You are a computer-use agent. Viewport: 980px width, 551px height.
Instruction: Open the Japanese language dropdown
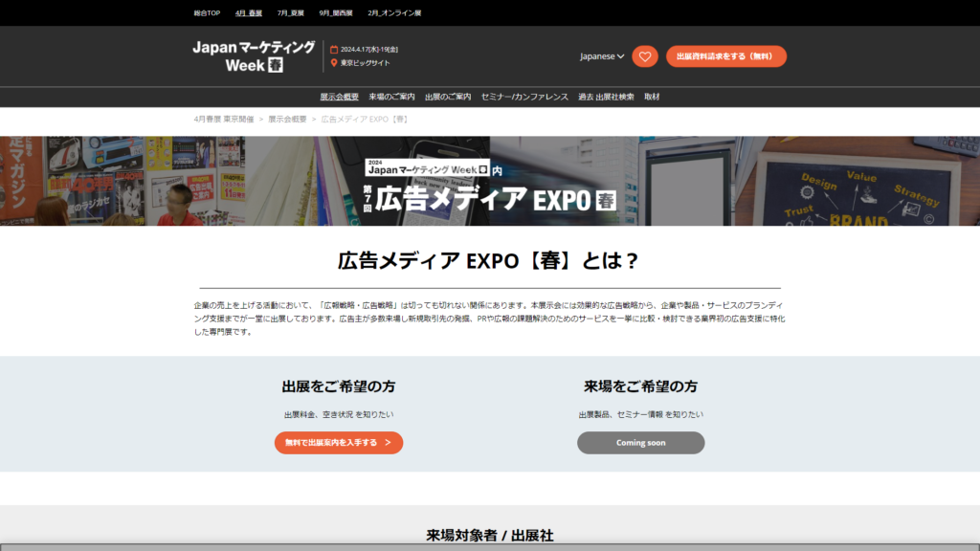(x=602, y=56)
